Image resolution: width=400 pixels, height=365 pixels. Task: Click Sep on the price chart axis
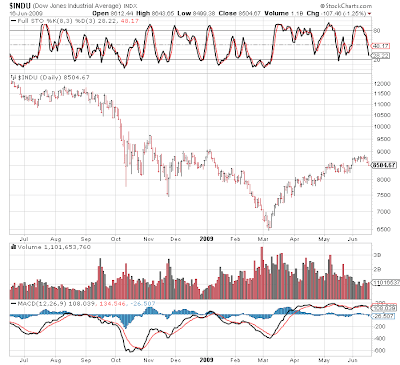coord(86,239)
